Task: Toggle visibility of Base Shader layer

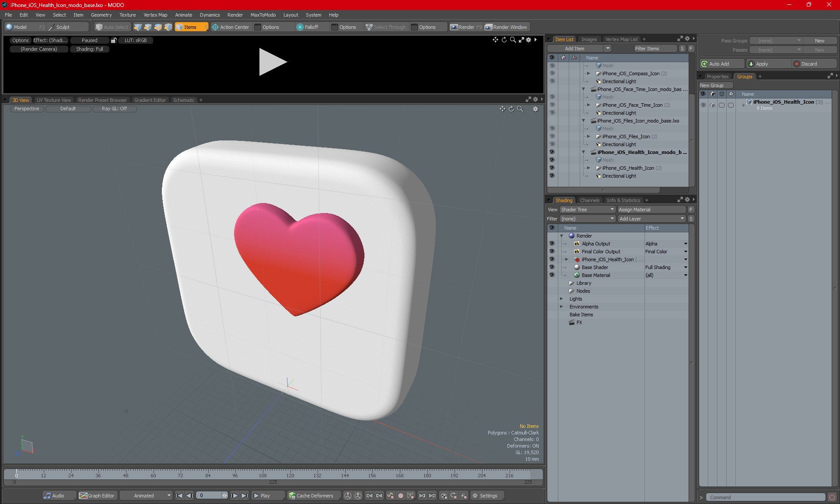Action: click(x=552, y=267)
